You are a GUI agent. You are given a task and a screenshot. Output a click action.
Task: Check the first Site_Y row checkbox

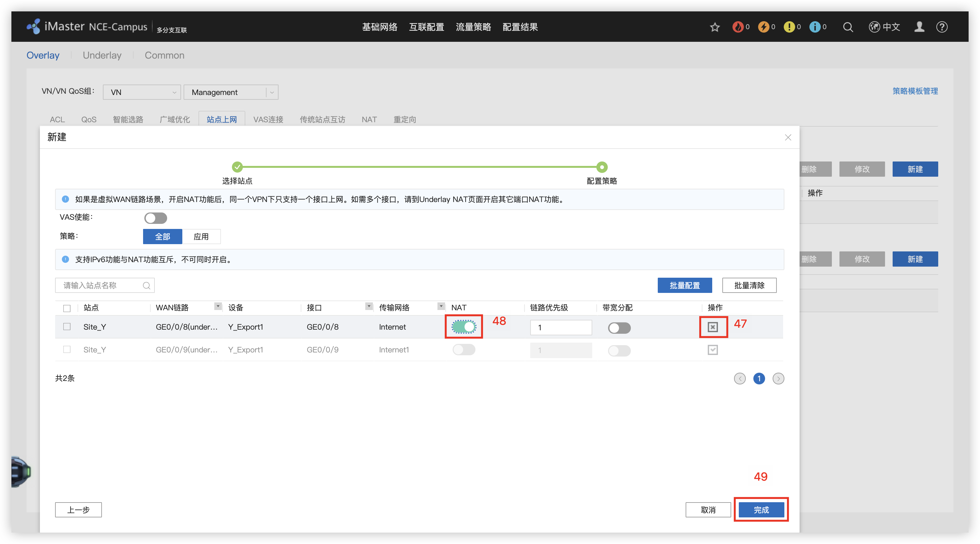(67, 327)
